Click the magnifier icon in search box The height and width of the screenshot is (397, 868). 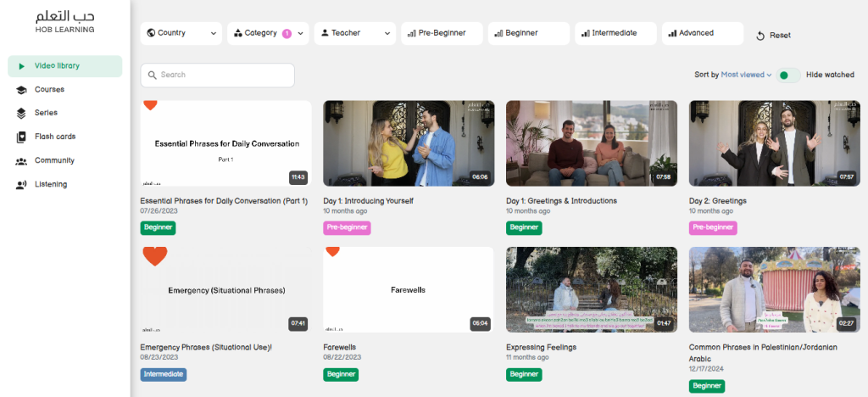pyautogui.click(x=153, y=75)
